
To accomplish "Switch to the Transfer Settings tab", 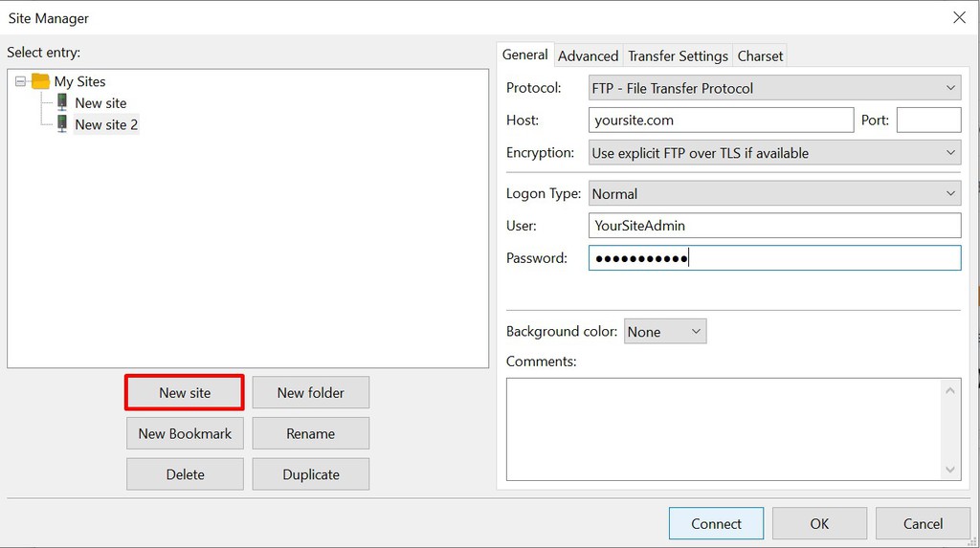I will (678, 56).
